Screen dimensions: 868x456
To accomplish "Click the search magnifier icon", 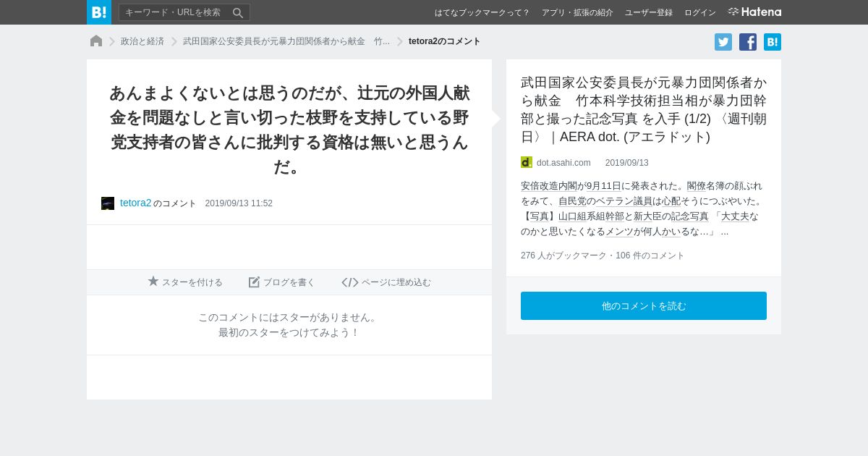I will (238, 12).
